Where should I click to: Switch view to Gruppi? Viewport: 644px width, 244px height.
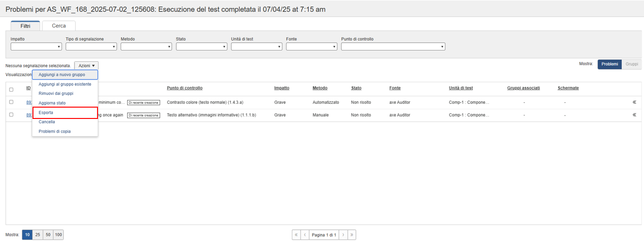pos(631,64)
